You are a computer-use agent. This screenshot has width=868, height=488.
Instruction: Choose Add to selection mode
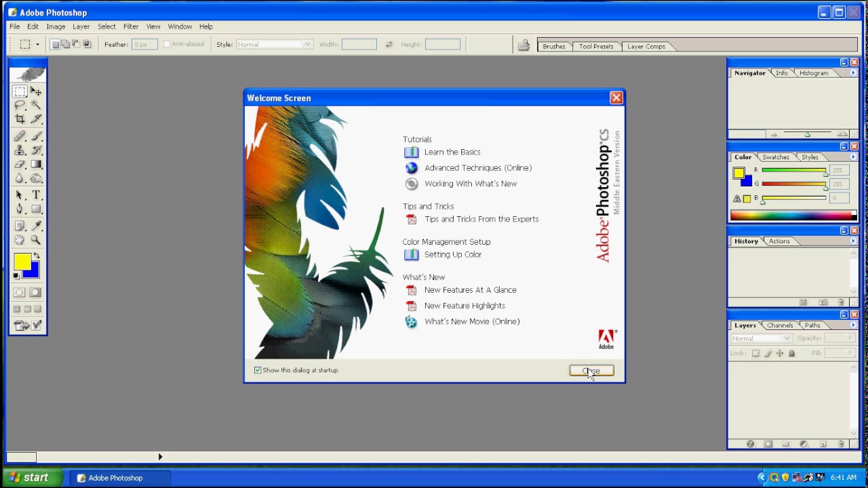coord(66,44)
